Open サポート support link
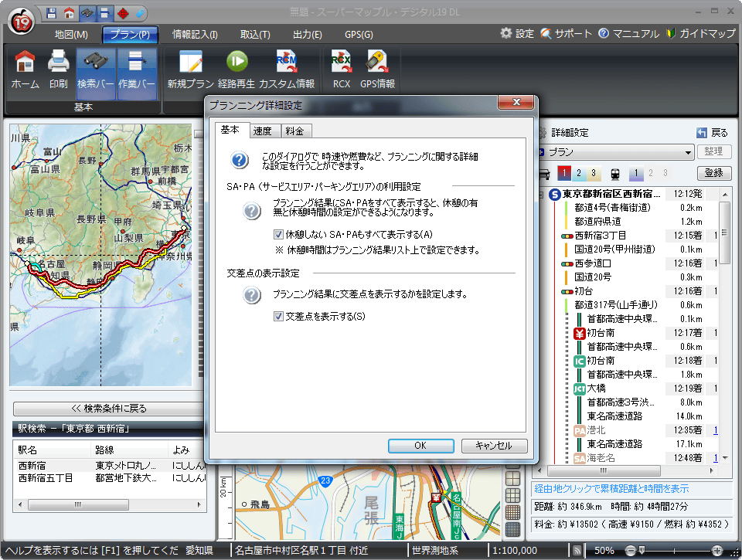 (x=566, y=33)
